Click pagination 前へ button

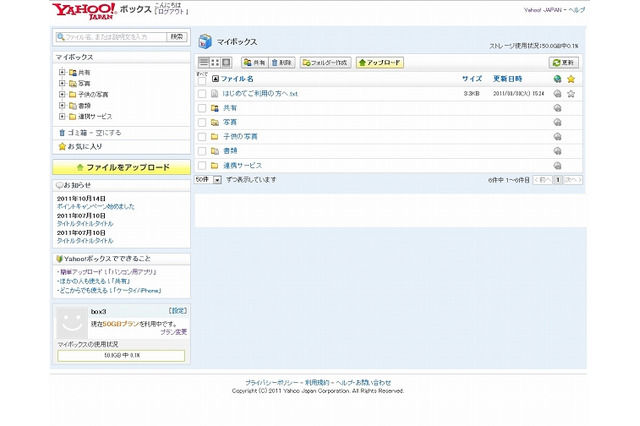542,180
